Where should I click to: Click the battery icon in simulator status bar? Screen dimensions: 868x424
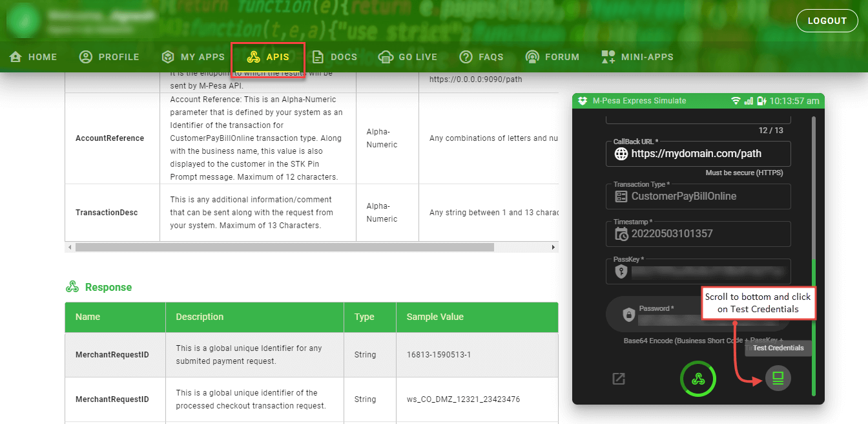click(x=761, y=101)
